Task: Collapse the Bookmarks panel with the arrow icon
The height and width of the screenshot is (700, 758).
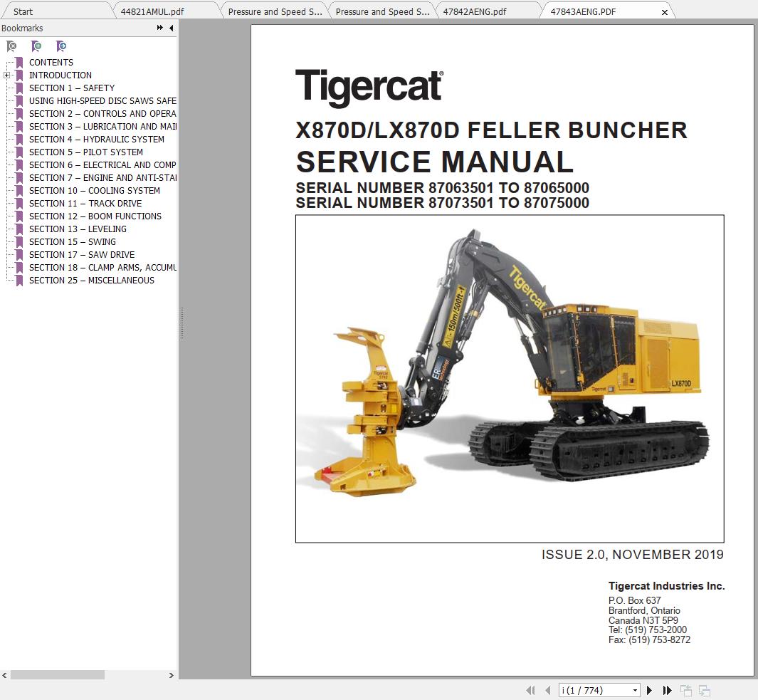Action: [x=171, y=28]
